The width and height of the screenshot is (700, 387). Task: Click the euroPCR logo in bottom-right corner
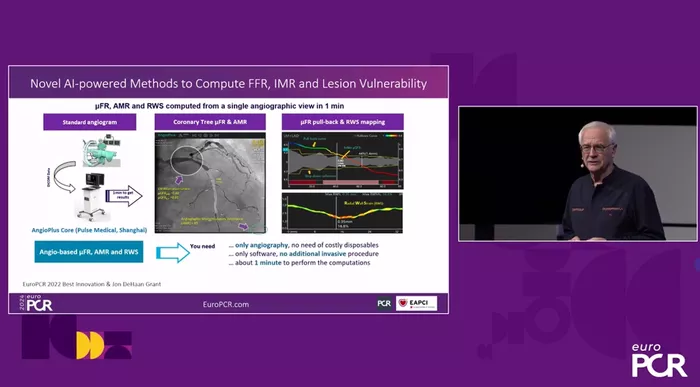click(659, 360)
